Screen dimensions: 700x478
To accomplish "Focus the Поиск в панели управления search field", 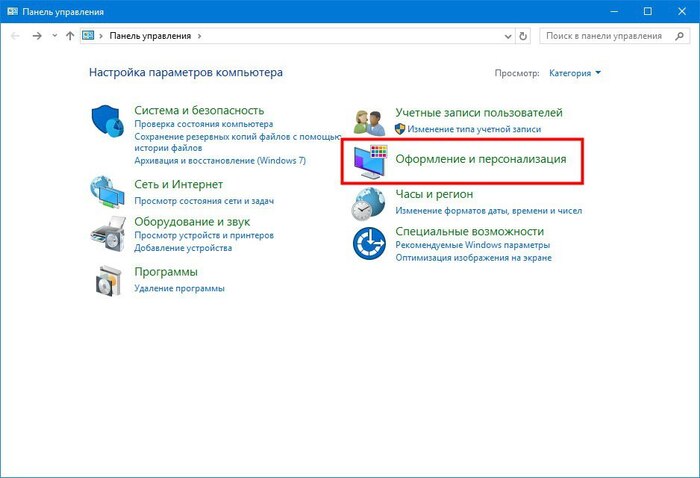I will 614,36.
